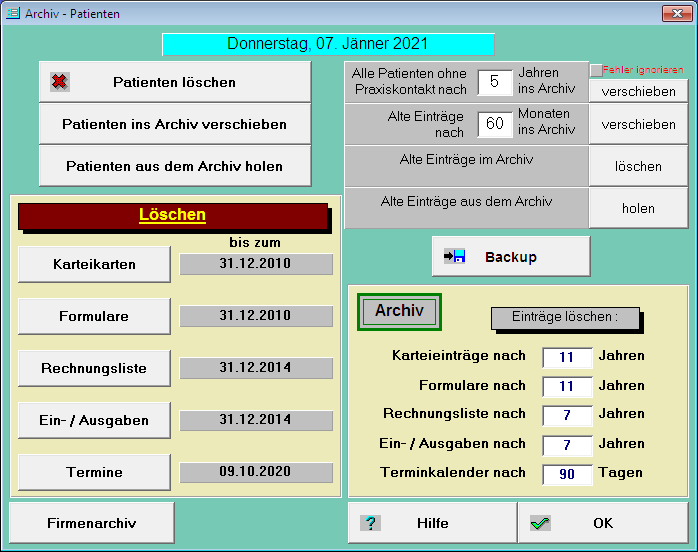Select the Rechnungsliste button
This screenshot has width=698, height=552.
coord(94,368)
